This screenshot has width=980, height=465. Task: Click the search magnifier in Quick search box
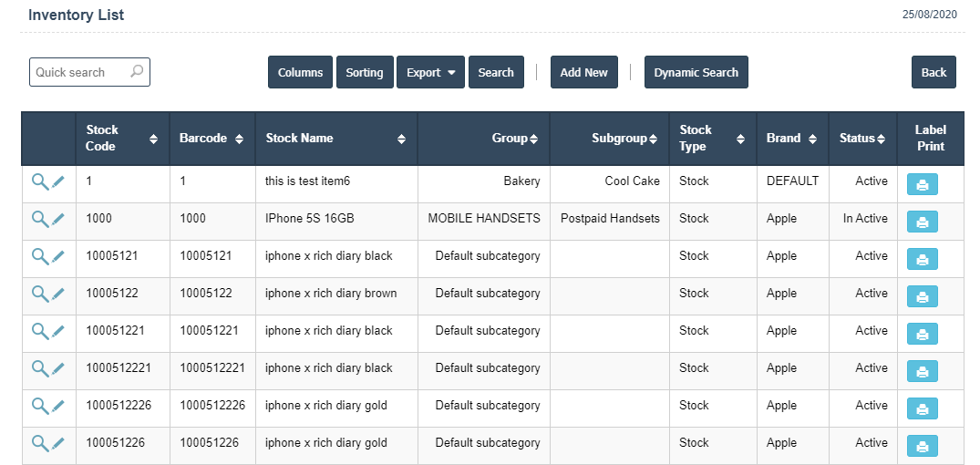click(137, 72)
